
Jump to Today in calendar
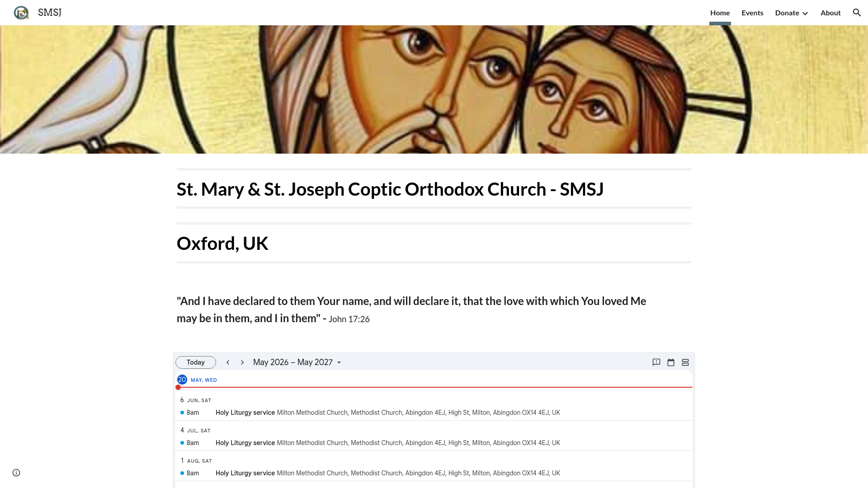196,362
